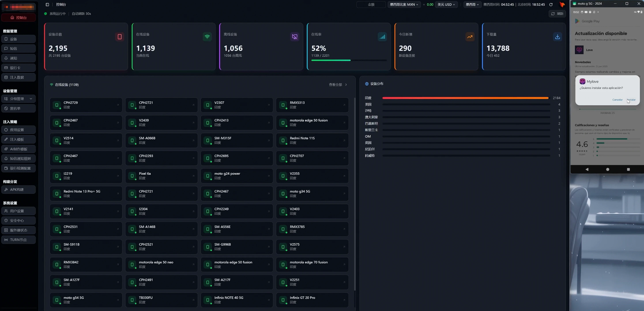This screenshot has width=644, height=311.
Task: Open the 美元 USD currency dropdown
Action: (446, 4)
